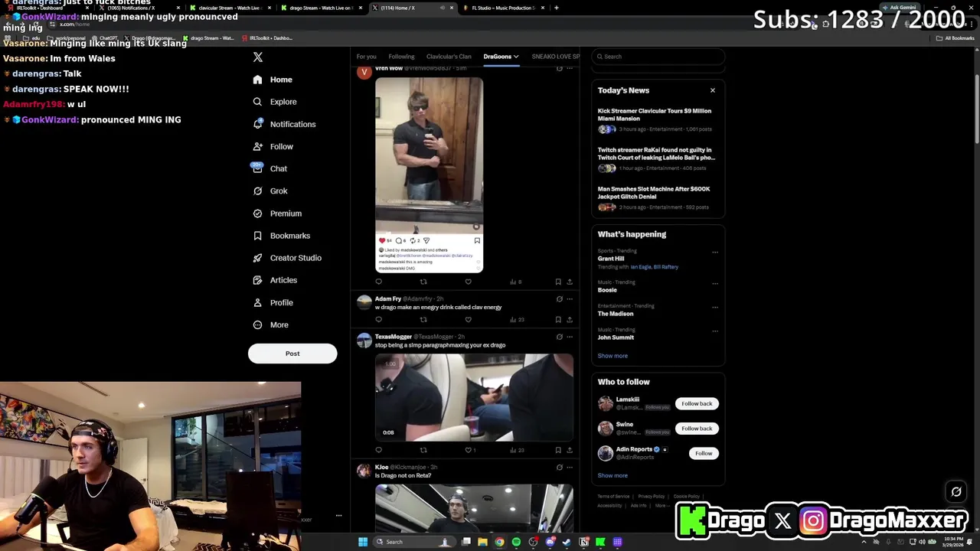Open the Grok floating button
Image resolution: width=980 pixels, height=551 pixels.
(956, 492)
